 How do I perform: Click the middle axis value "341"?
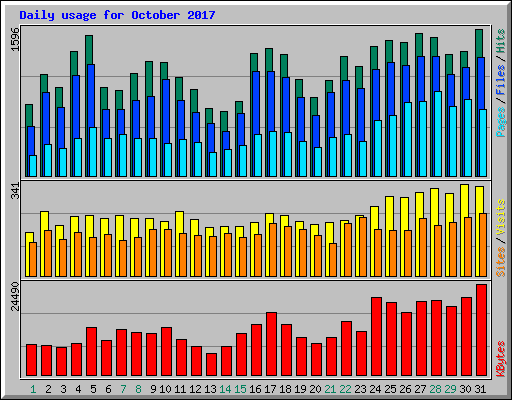pos(15,191)
